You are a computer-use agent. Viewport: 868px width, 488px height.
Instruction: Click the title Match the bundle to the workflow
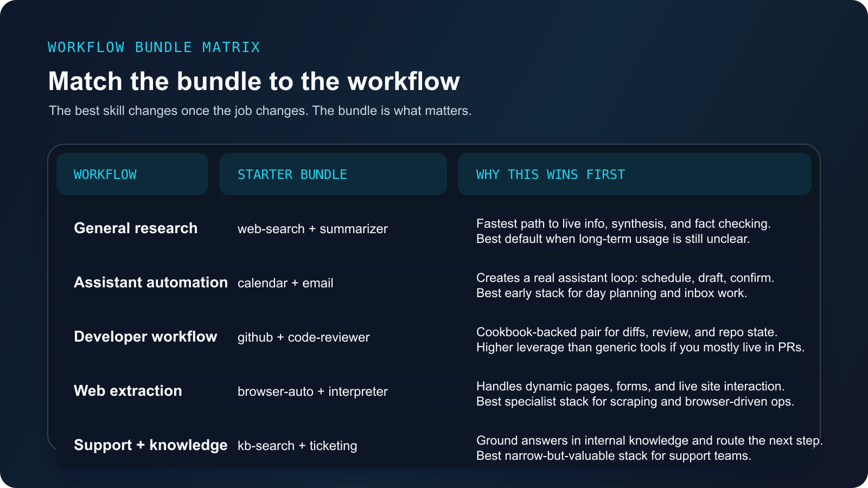click(253, 81)
